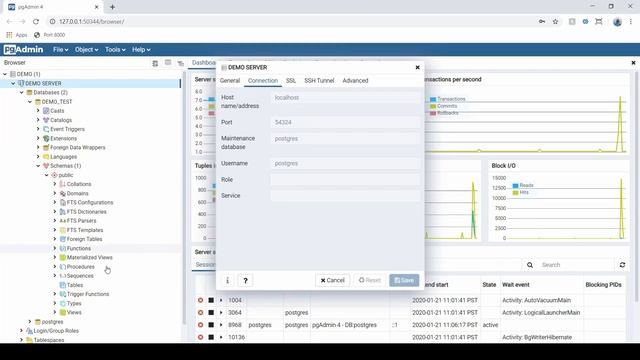
Task: Expand the Functions node
Action: (55, 248)
